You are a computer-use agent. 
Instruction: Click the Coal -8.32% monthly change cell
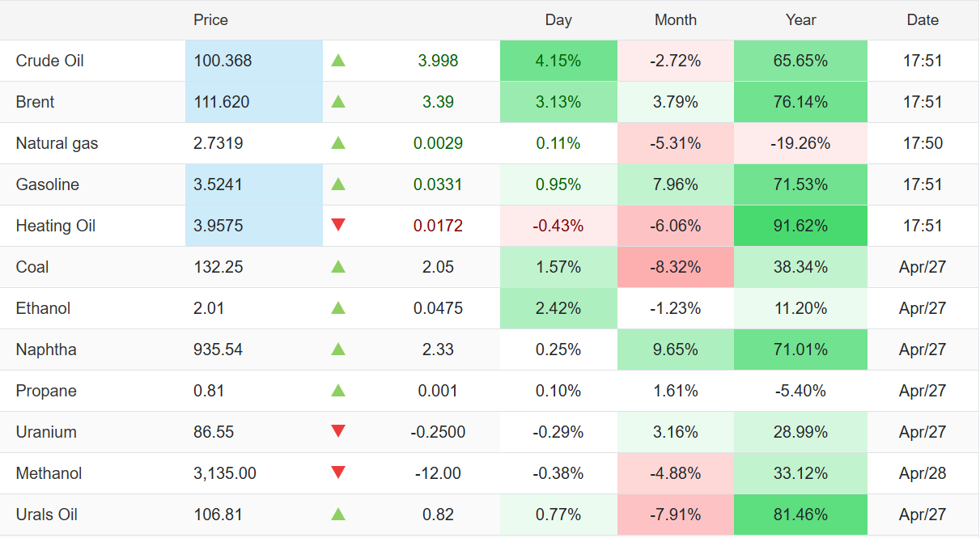(x=676, y=267)
